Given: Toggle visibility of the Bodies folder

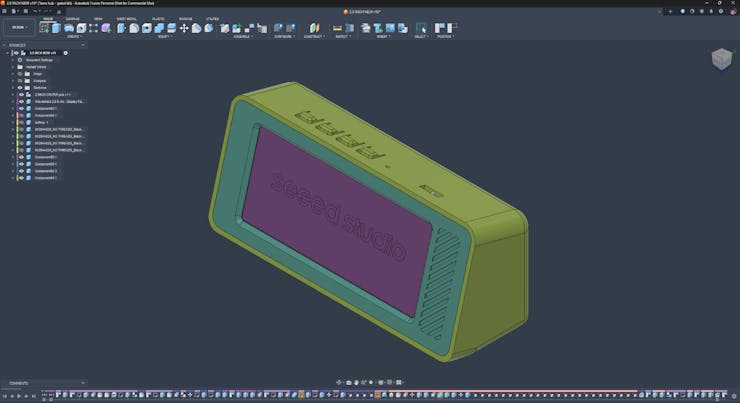Looking at the screenshot, I should pos(20,88).
